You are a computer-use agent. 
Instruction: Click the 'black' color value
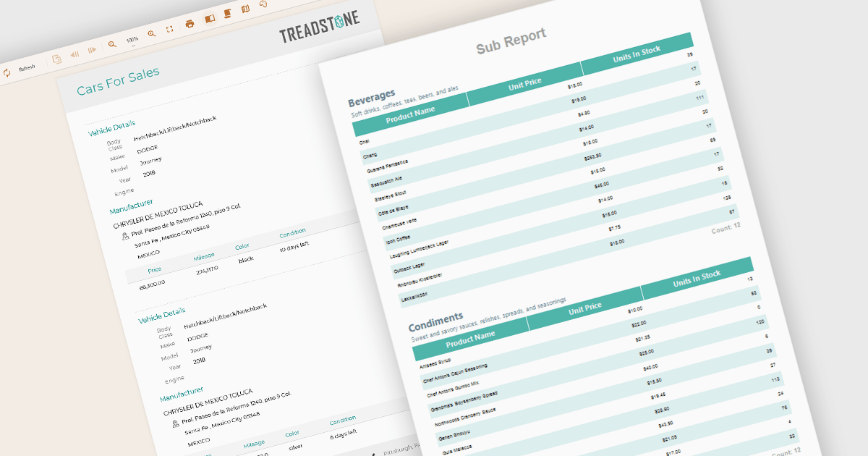click(246, 258)
